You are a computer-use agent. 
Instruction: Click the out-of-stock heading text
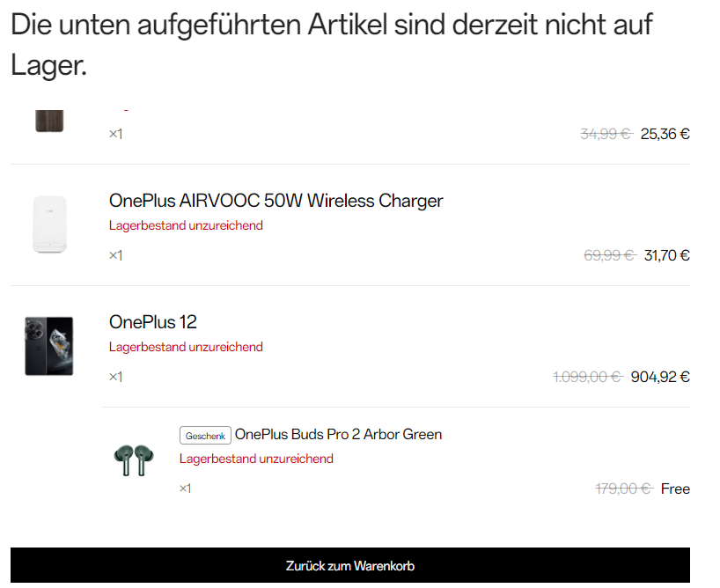331,43
